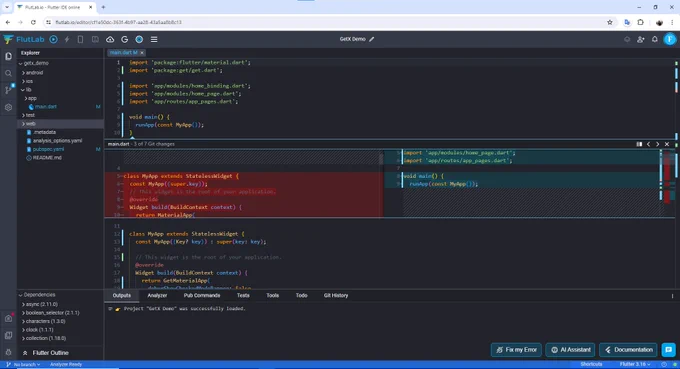
Task: Close the Git changes diff panel
Action: click(667, 144)
